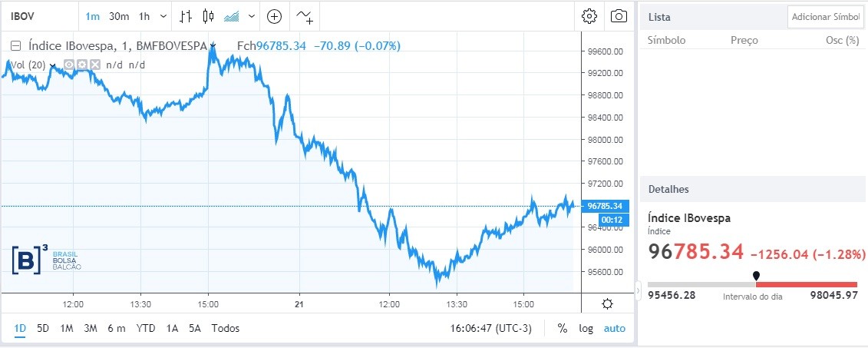This screenshot has height=348, width=868.
Task: Select the bar chart style icon
Action: (x=185, y=16)
